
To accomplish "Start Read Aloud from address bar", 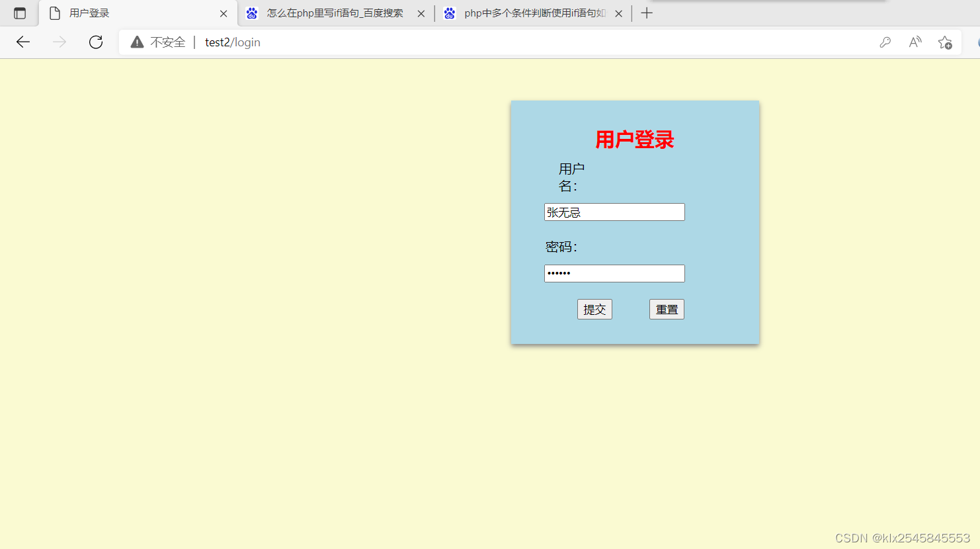I will coord(915,42).
